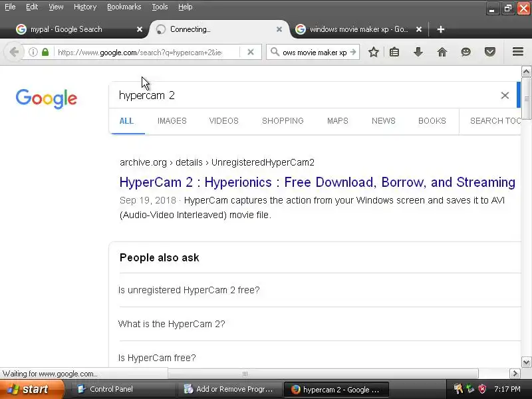Bookmark this page with the star icon
The image size is (532, 399).
[373, 53]
